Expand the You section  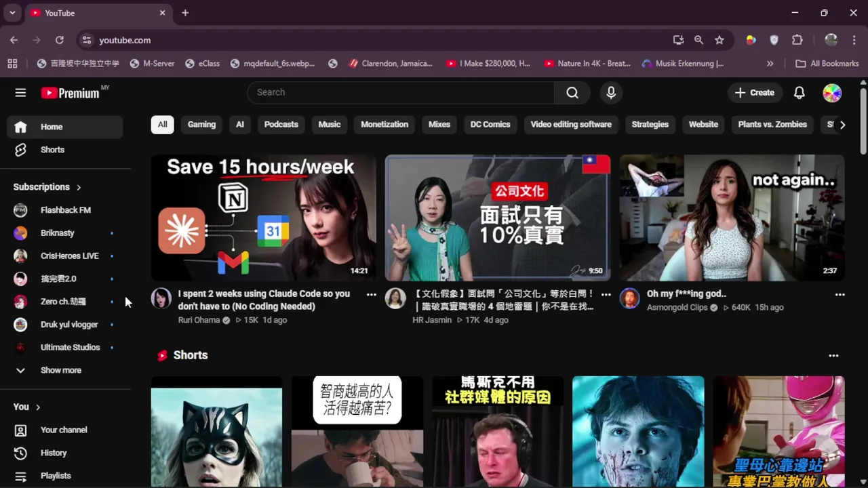coord(27,407)
